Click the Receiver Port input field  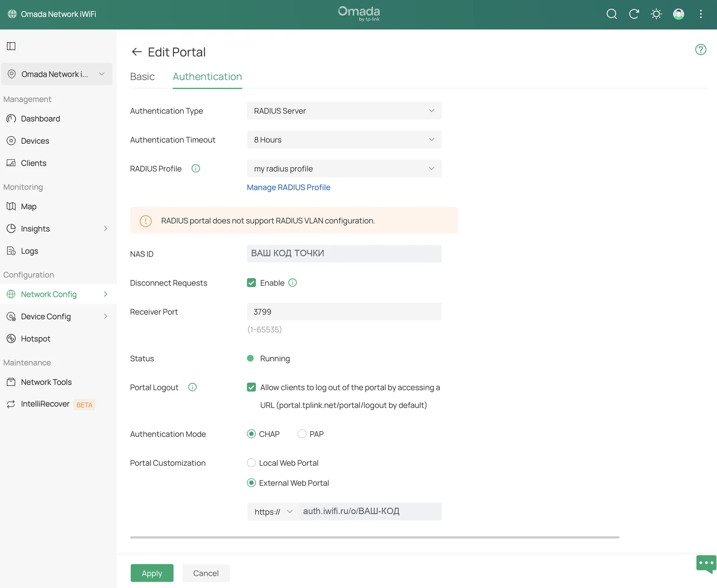pyautogui.click(x=344, y=311)
